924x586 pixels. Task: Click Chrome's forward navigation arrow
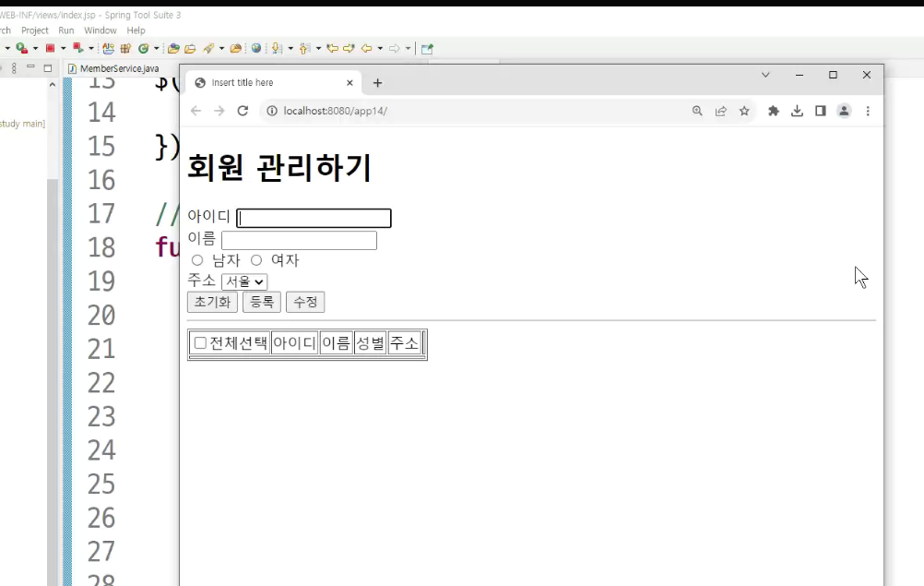219,111
